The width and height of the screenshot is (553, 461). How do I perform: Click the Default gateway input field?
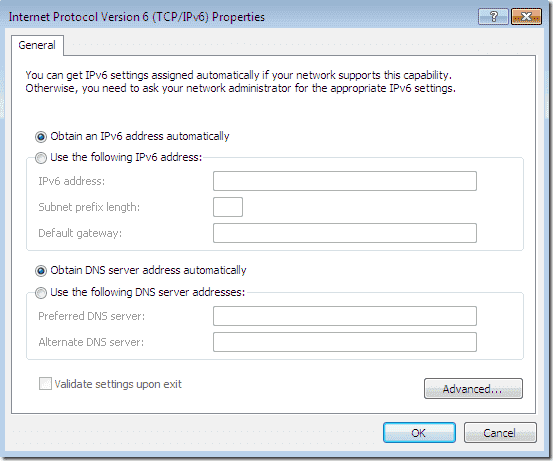coord(345,233)
